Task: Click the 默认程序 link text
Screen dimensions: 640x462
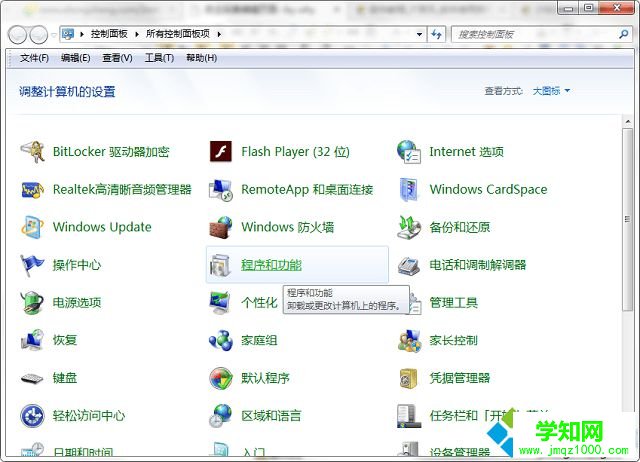Action: click(265, 378)
